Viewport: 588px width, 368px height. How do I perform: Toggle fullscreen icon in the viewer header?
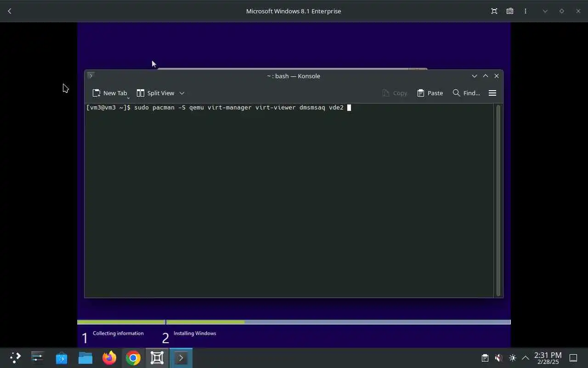tap(494, 11)
